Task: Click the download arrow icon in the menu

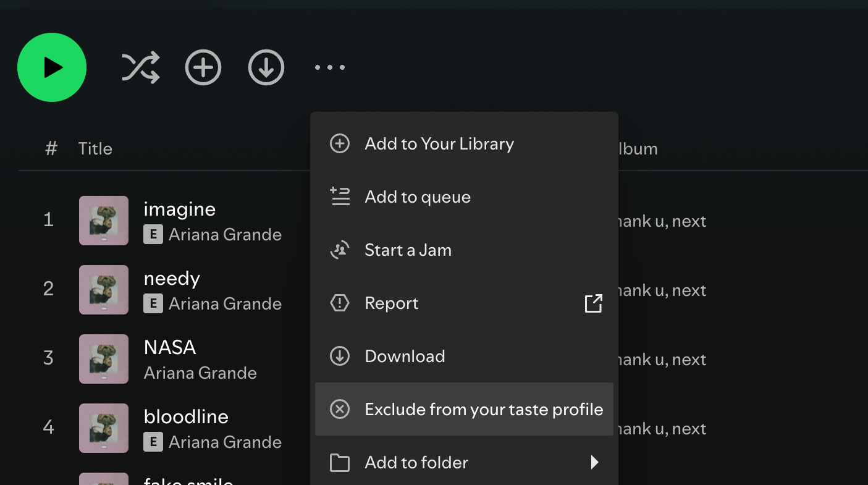Action: (x=340, y=356)
